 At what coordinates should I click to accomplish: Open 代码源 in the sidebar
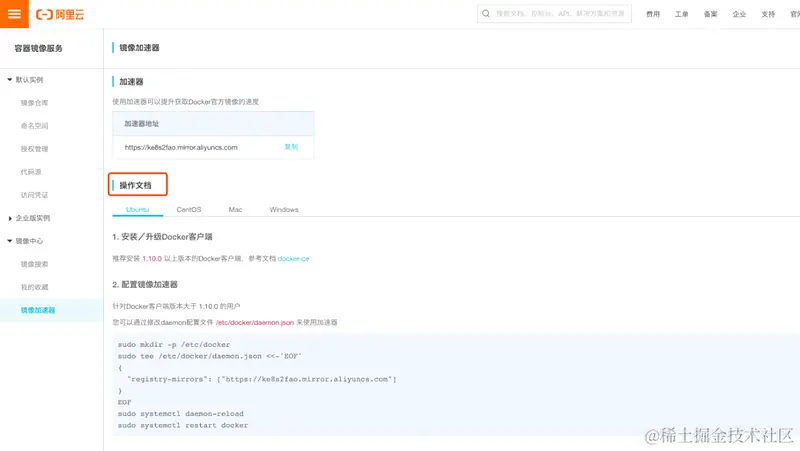31,172
